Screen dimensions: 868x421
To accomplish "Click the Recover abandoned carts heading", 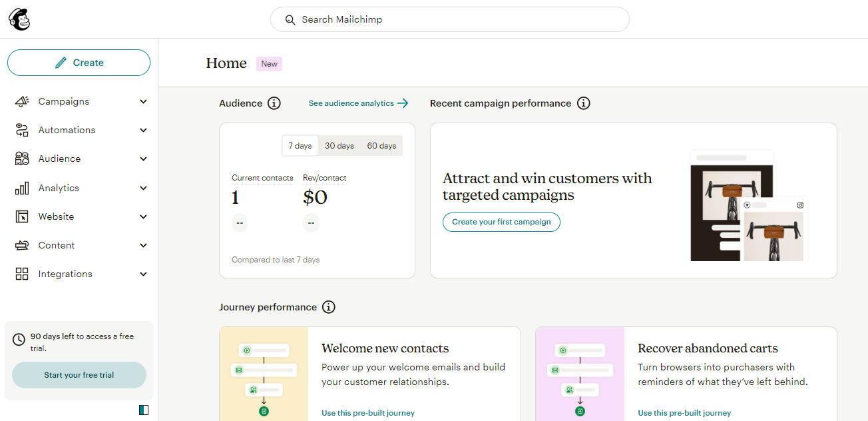I will tap(708, 348).
